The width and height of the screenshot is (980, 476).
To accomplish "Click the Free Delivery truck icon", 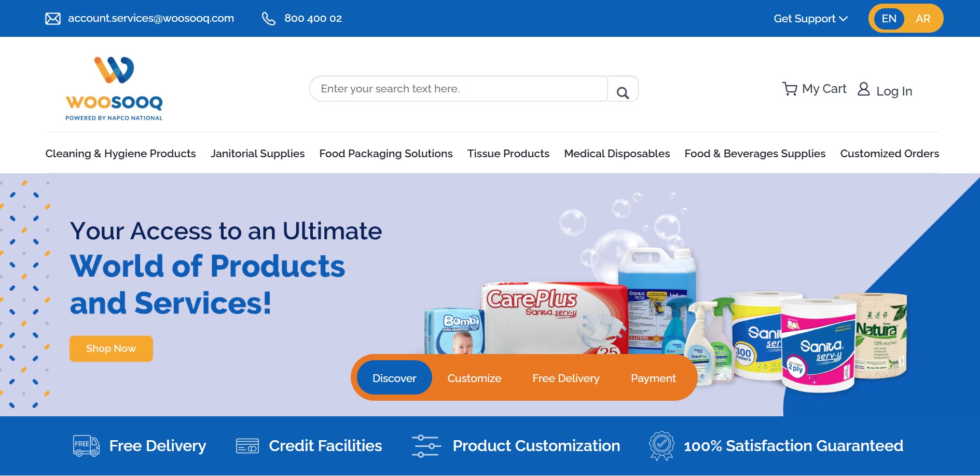I will point(86,446).
